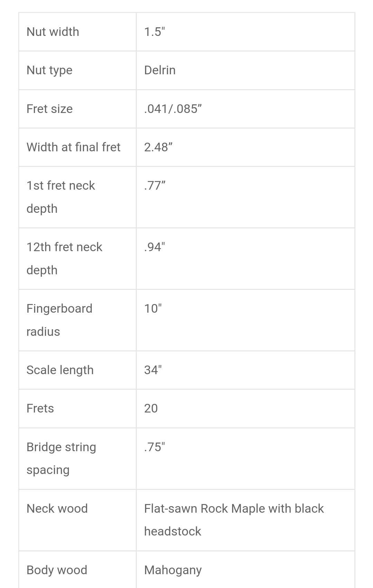Select the Delrin nut type value
Viewport: 373px width, 588px height.
pyautogui.click(x=160, y=70)
